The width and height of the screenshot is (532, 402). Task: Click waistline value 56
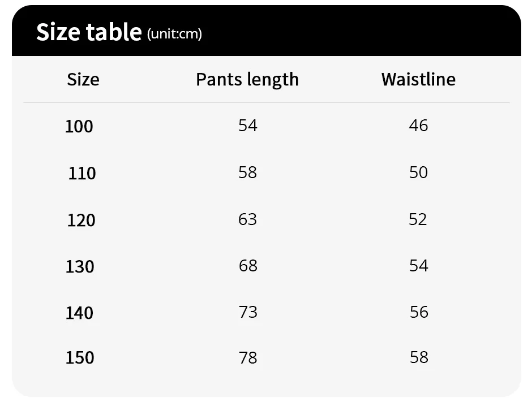(419, 312)
